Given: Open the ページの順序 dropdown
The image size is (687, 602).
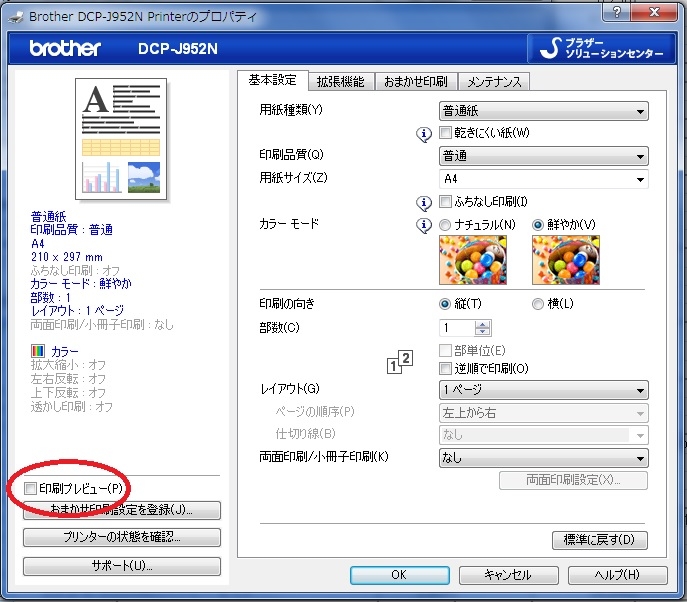Looking at the screenshot, I should pos(544,413).
